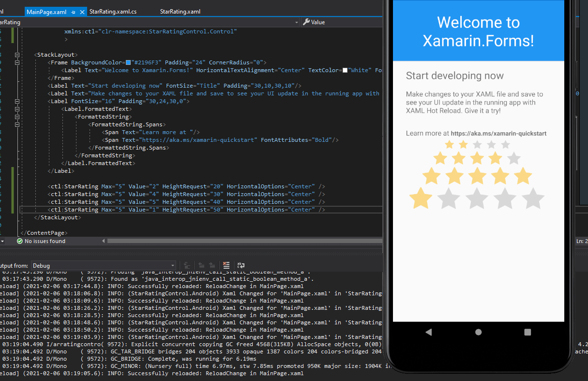This screenshot has height=381, width=588.
Task: Click the No issues found status text
Action: [x=45, y=241]
